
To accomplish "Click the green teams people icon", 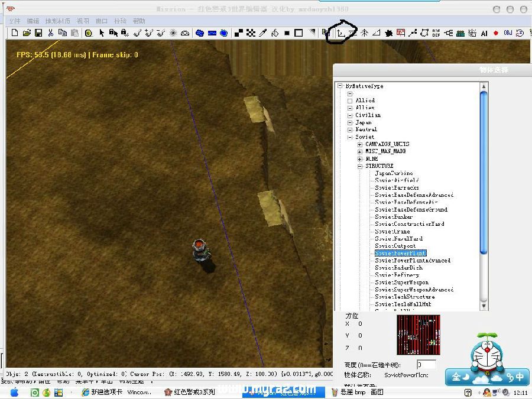I will (460, 33).
